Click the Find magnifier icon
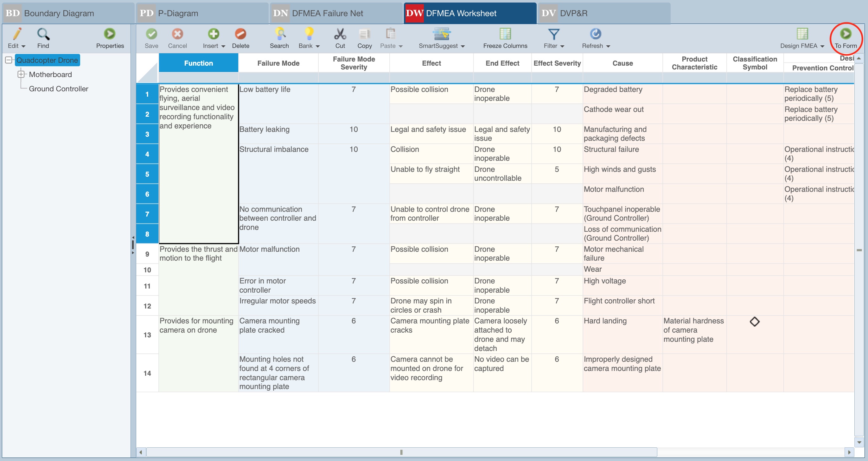This screenshot has height=461, width=868. (x=43, y=34)
